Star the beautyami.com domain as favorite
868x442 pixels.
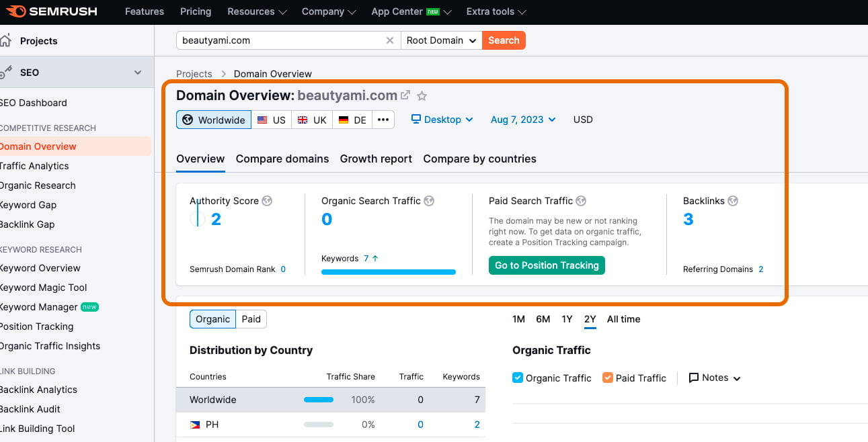pos(422,95)
